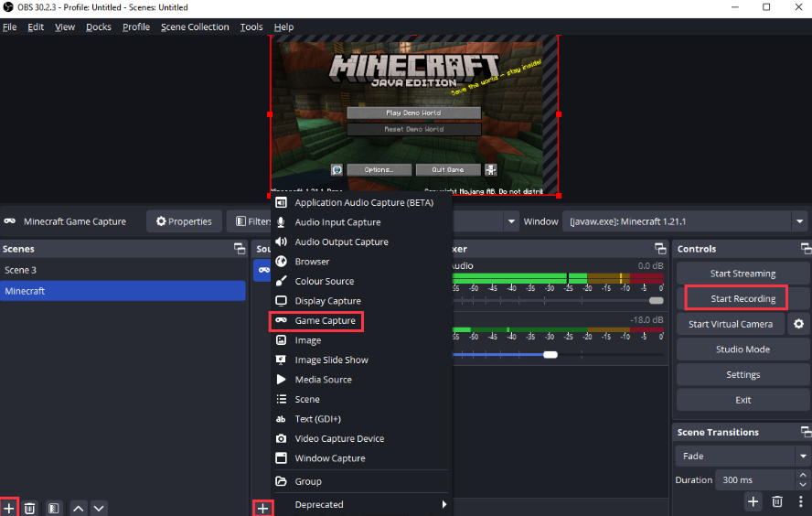Remove the selected scene via the trash icon

coord(29,509)
